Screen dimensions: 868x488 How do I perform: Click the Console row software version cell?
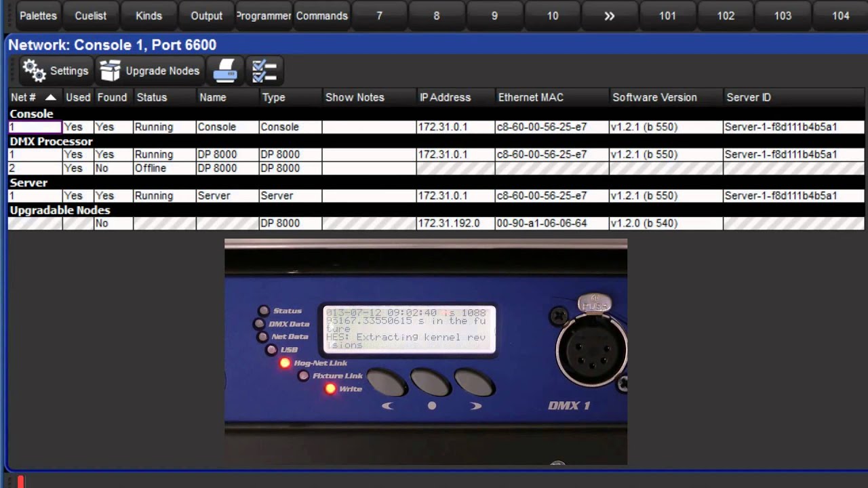[x=666, y=127]
